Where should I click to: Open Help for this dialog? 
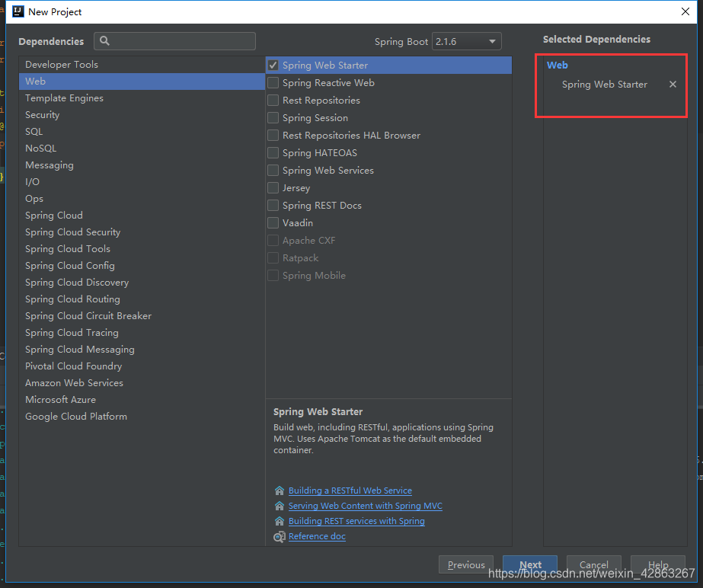coord(658,564)
